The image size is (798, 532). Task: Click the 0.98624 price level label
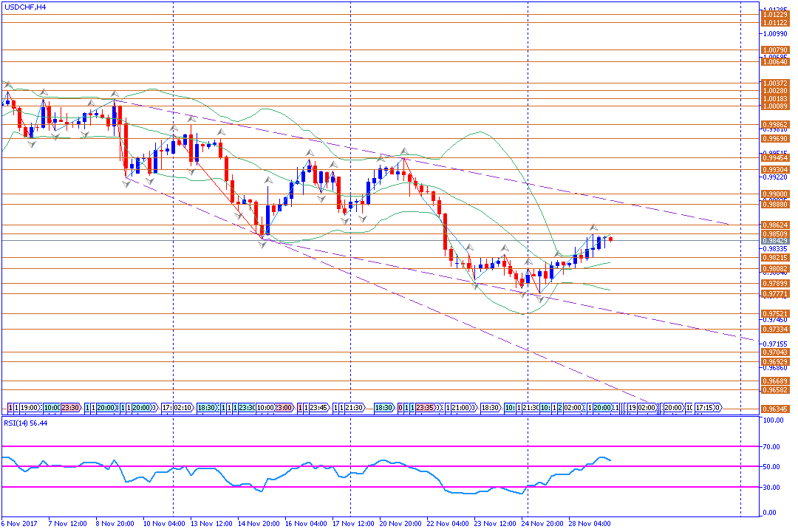(775, 225)
